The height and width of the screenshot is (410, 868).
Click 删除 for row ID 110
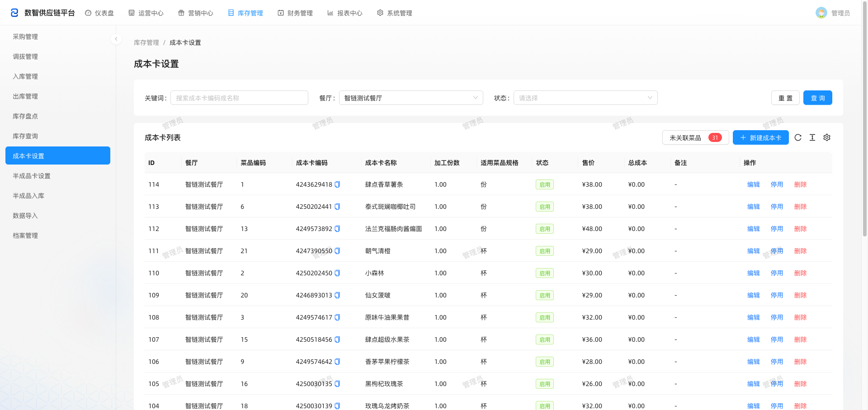tap(800, 273)
